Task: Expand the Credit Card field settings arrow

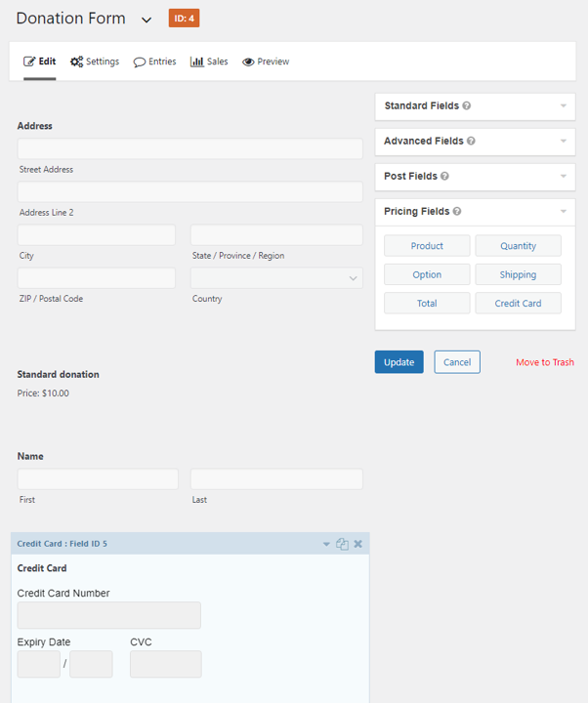Action: click(x=327, y=544)
